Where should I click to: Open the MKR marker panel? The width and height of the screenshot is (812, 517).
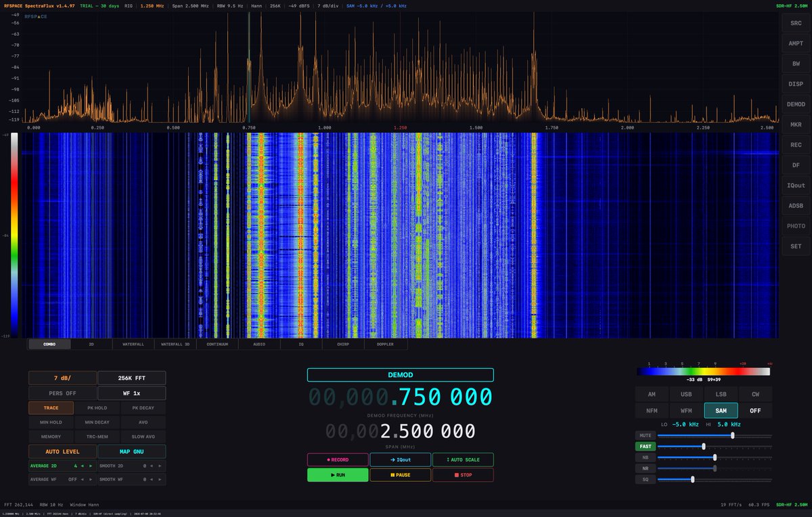tap(796, 125)
